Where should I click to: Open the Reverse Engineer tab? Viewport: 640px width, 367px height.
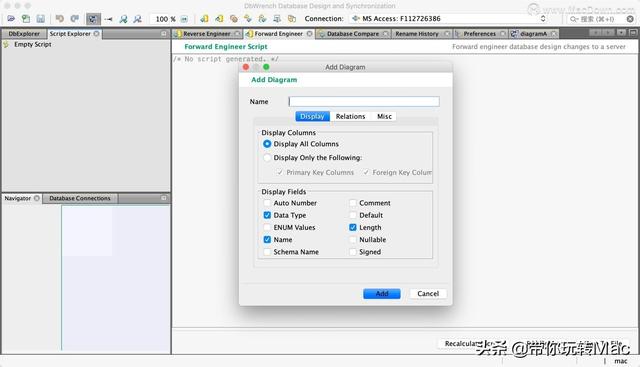[x=207, y=33]
